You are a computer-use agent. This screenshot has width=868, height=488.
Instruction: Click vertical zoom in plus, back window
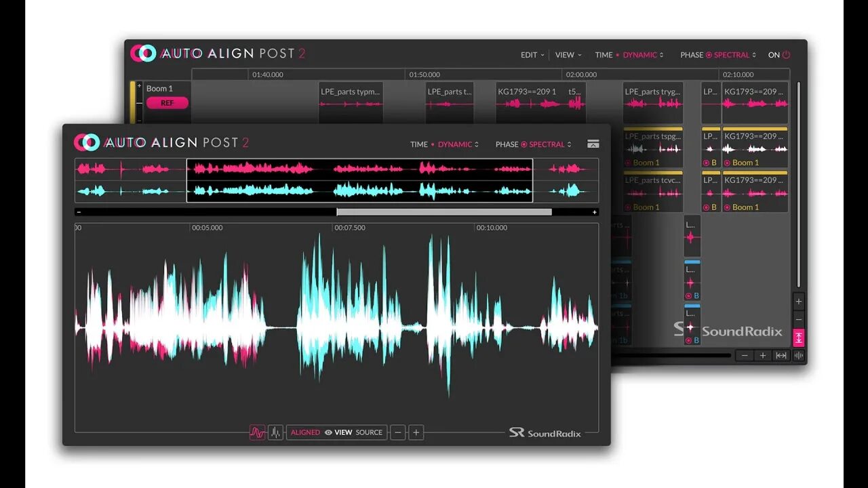(x=799, y=302)
